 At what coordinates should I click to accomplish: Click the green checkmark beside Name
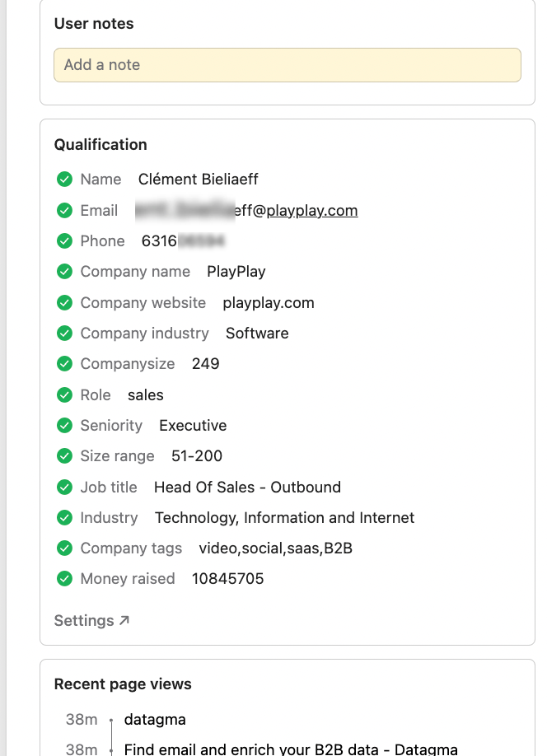tap(65, 179)
